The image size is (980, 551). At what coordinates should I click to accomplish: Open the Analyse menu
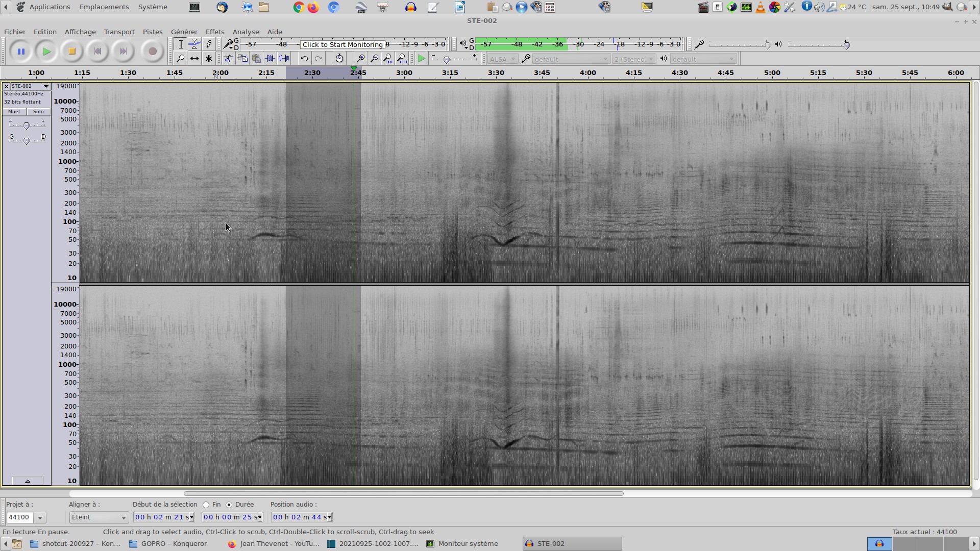[246, 32]
